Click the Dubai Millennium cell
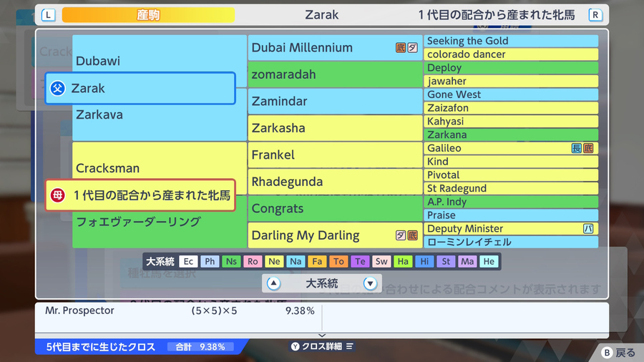Image resolution: width=644 pixels, height=362 pixels. (335, 48)
